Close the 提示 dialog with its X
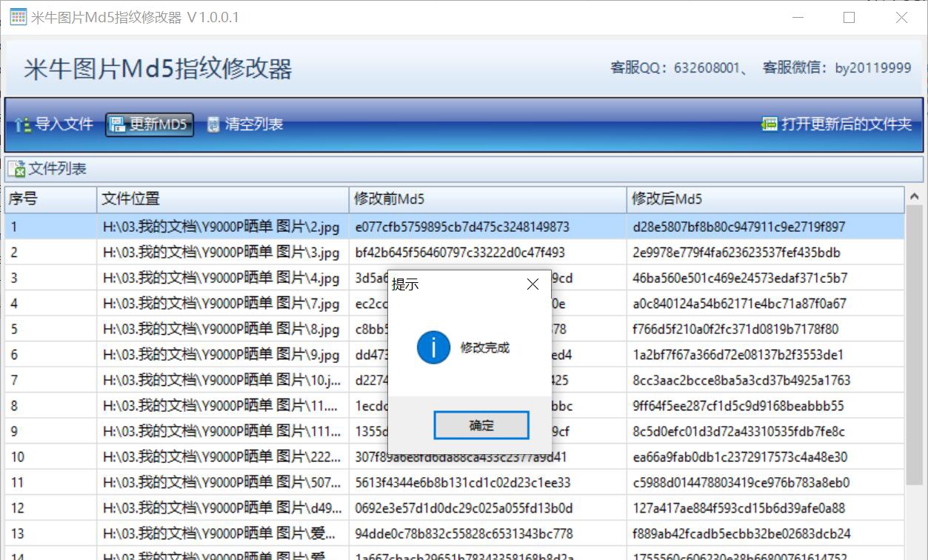This screenshot has height=560, width=928. pyautogui.click(x=533, y=284)
